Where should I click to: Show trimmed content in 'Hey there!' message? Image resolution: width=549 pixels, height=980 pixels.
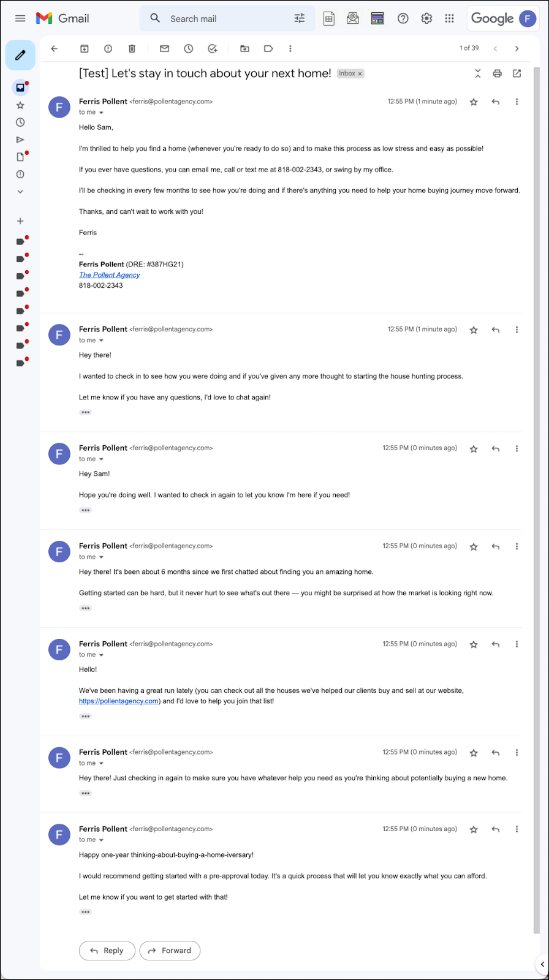point(85,412)
